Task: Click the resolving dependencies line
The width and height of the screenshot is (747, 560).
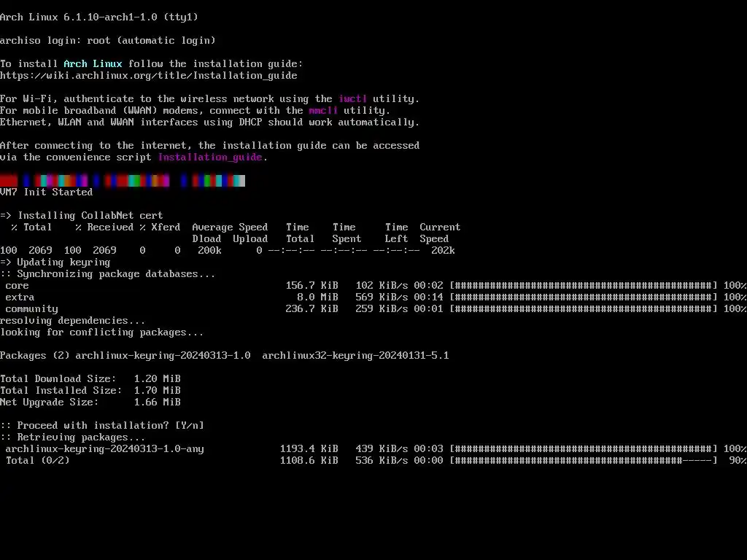Action: 72,321
